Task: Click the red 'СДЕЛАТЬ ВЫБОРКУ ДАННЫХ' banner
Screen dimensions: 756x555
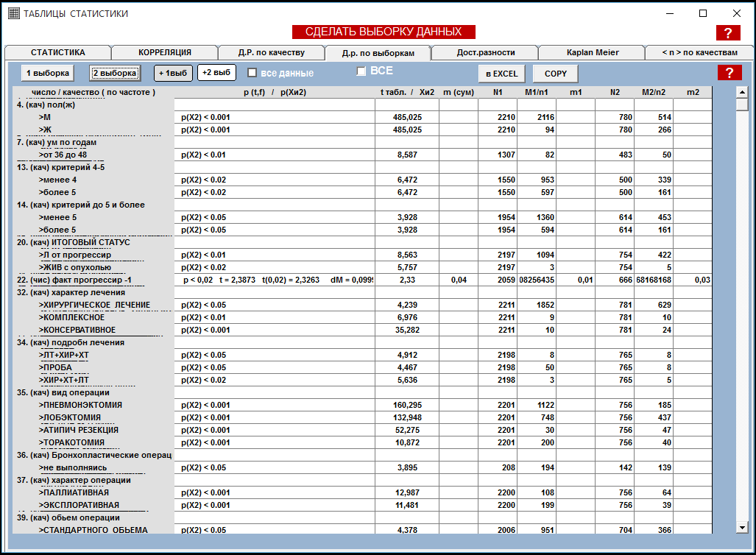Action: pos(384,32)
